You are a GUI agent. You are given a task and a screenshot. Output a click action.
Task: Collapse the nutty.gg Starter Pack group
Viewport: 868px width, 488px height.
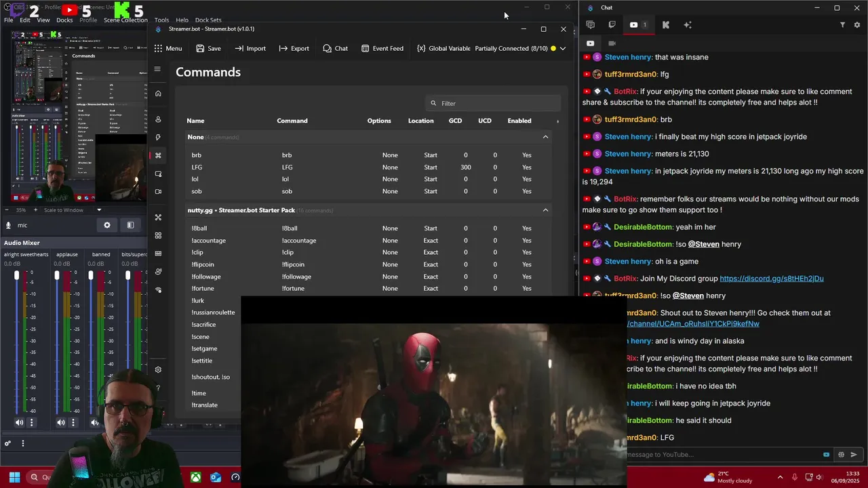545,210
